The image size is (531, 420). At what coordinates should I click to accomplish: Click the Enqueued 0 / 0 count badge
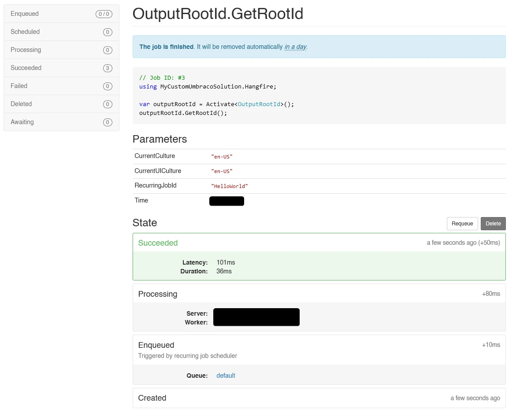pyautogui.click(x=104, y=14)
